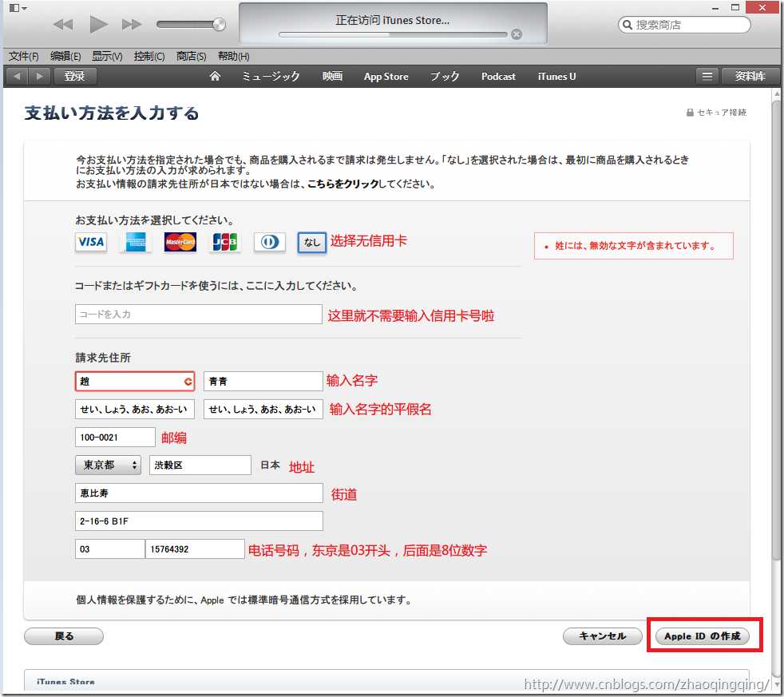Click the rewind playback icon

pyautogui.click(x=63, y=23)
